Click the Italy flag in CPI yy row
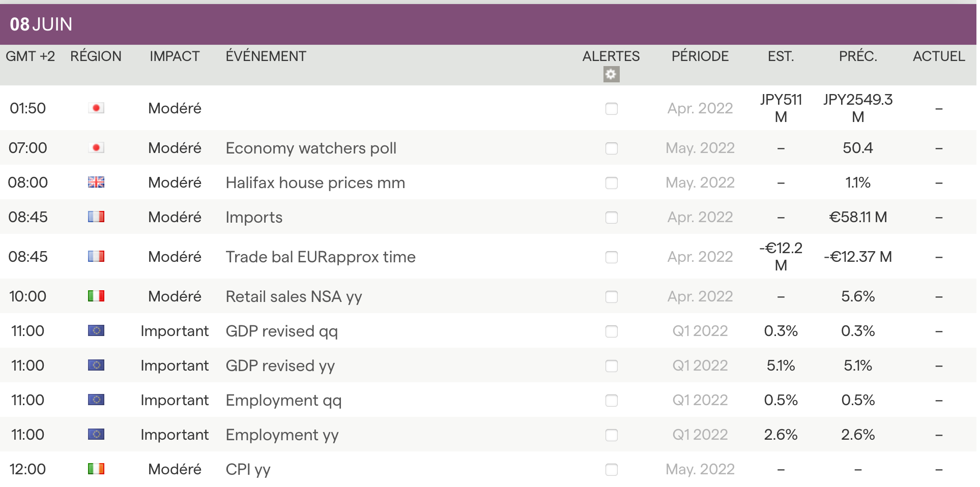 (x=96, y=469)
